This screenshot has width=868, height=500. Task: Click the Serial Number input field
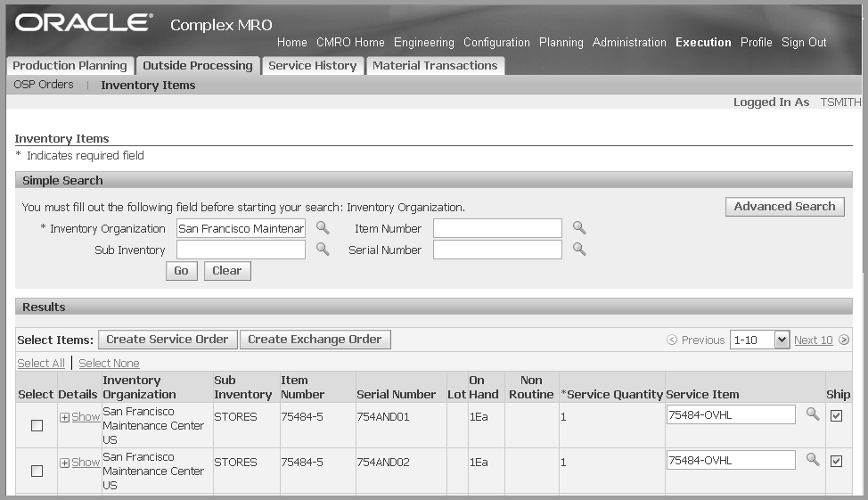[x=497, y=250]
